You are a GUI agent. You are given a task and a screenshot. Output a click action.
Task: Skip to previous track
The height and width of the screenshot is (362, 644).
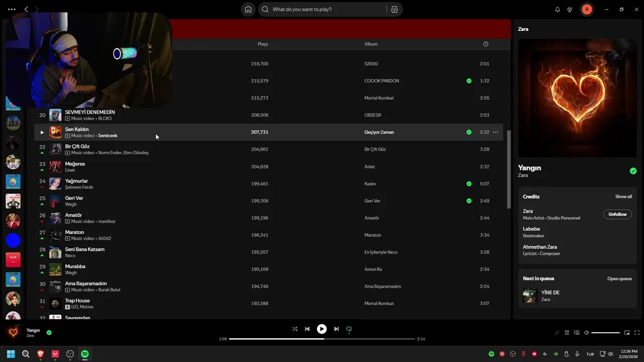pos(307,329)
